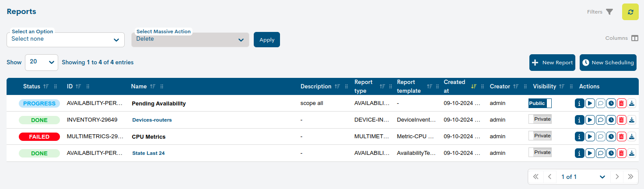The height and width of the screenshot is (189, 644).
Task: Open the Devices-routers report link
Action: click(152, 120)
